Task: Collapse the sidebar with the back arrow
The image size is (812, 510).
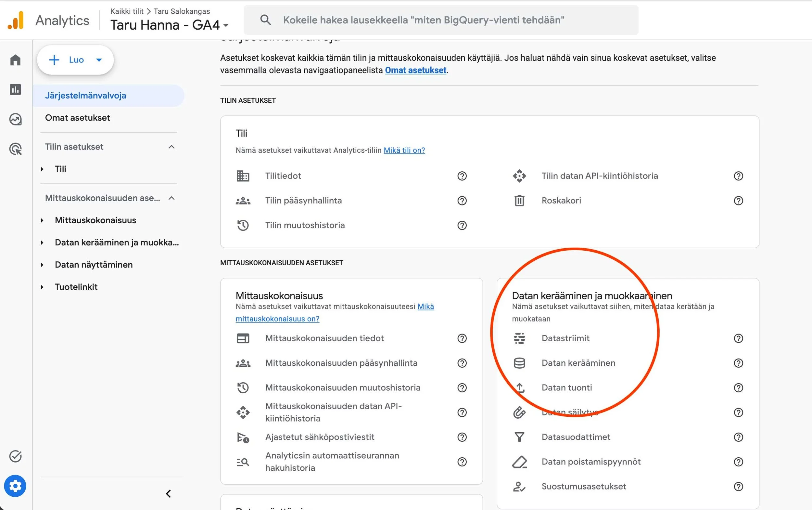Action: [169, 494]
